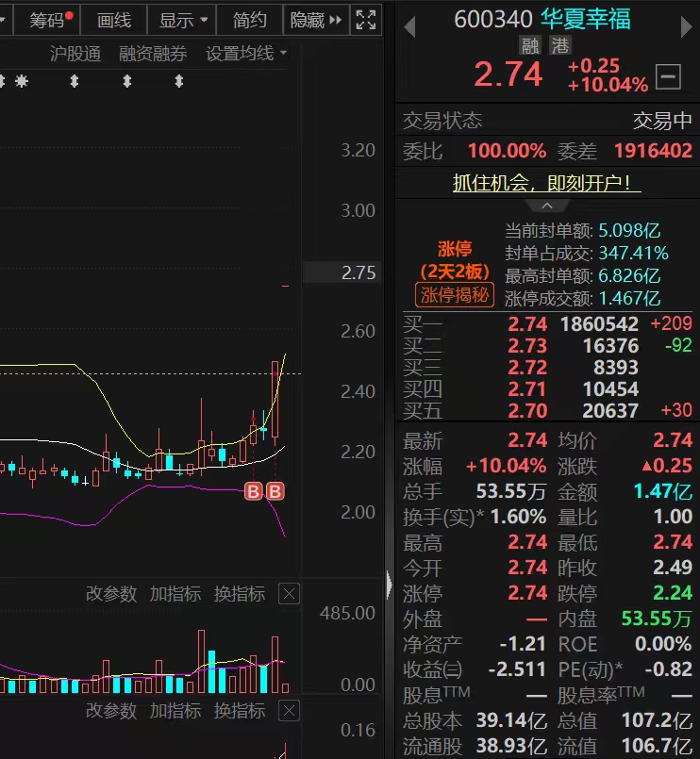Click the 最高封单额 6.826亿 value
Screen dimensions: 700x759
pos(629,275)
